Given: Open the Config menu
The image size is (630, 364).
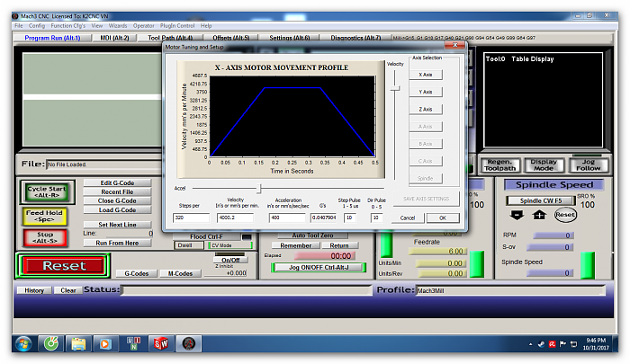Looking at the screenshot, I should tap(37, 26).
